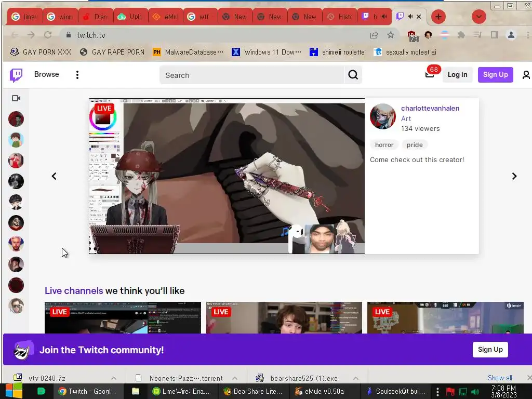Open the eMule v0.50a taskbar window
Image resolution: width=532 pixels, height=399 pixels.
click(324, 391)
